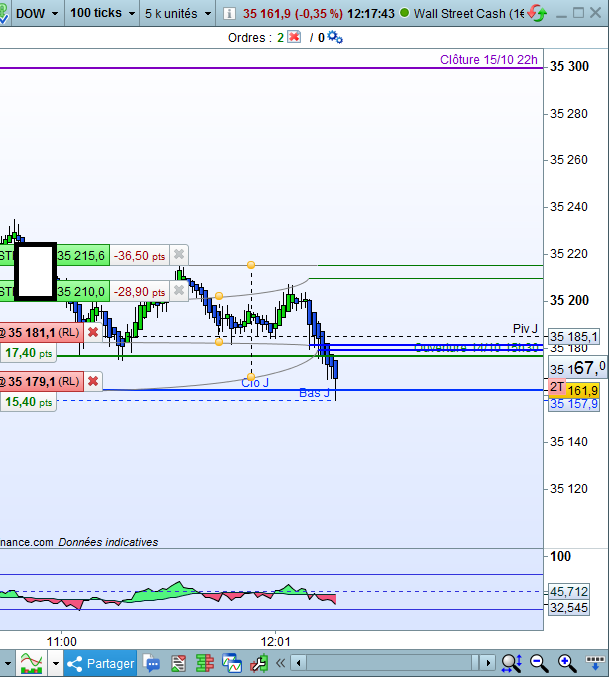Click the 35 185,1 price axis tag

(x=574, y=336)
